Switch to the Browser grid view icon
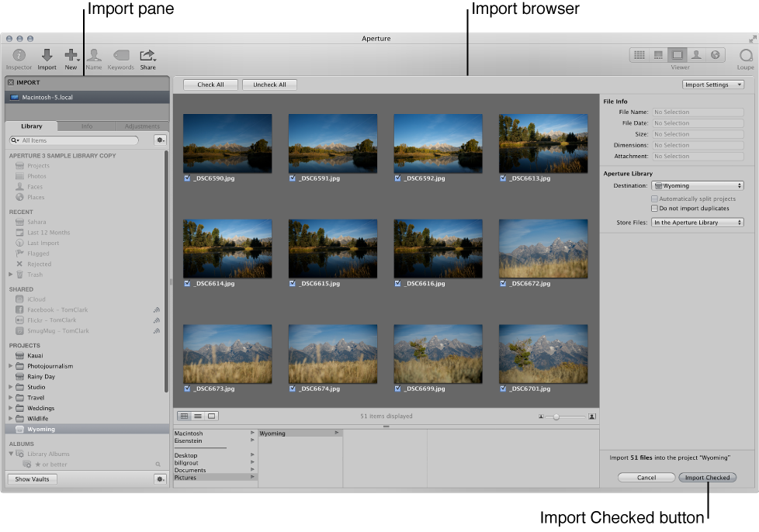This screenshot has width=759, height=532. pos(639,55)
